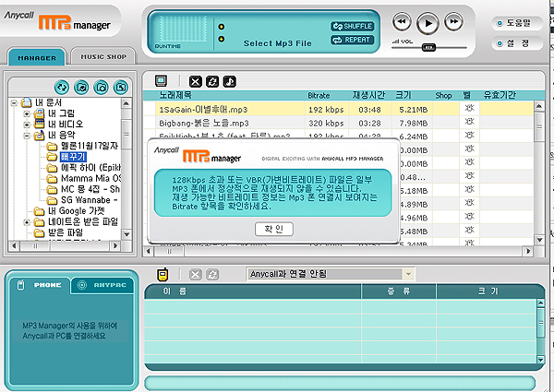554x392 pixels.
Task: Click the black refresh arrows icon
Action: pyautogui.click(x=212, y=81)
